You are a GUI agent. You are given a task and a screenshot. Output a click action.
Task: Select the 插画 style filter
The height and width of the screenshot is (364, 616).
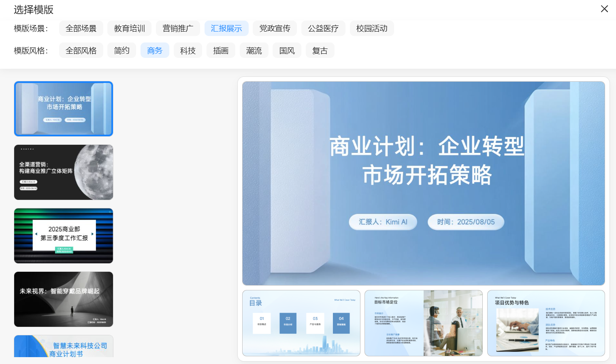point(221,51)
